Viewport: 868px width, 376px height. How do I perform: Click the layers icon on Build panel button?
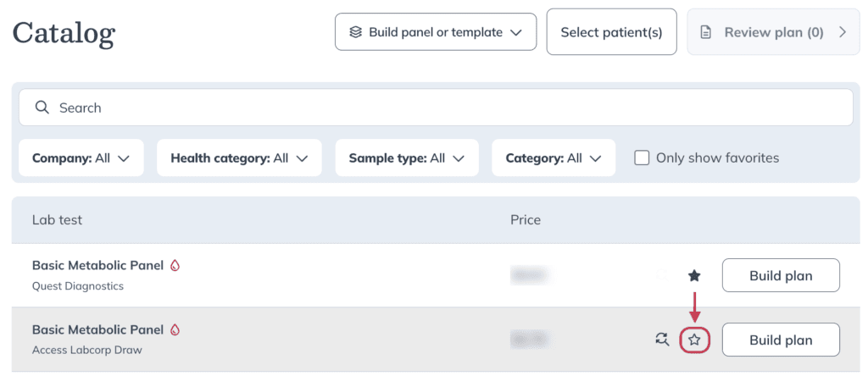coord(356,33)
